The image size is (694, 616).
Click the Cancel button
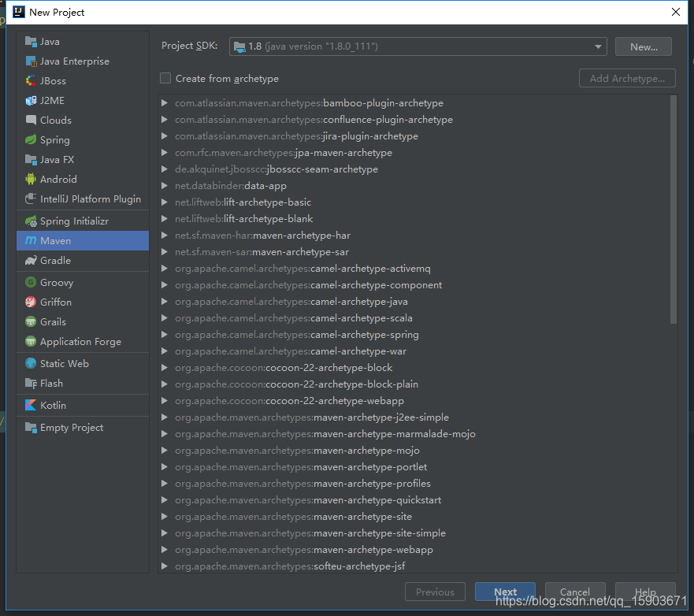575,592
